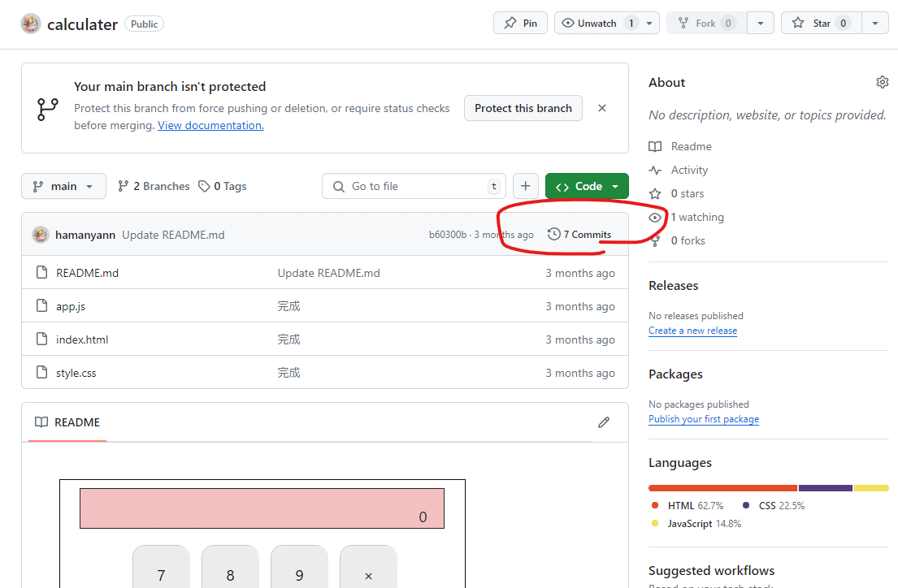Open the 1 watching link
Viewport: 898px width, 588px height.
(x=687, y=217)
